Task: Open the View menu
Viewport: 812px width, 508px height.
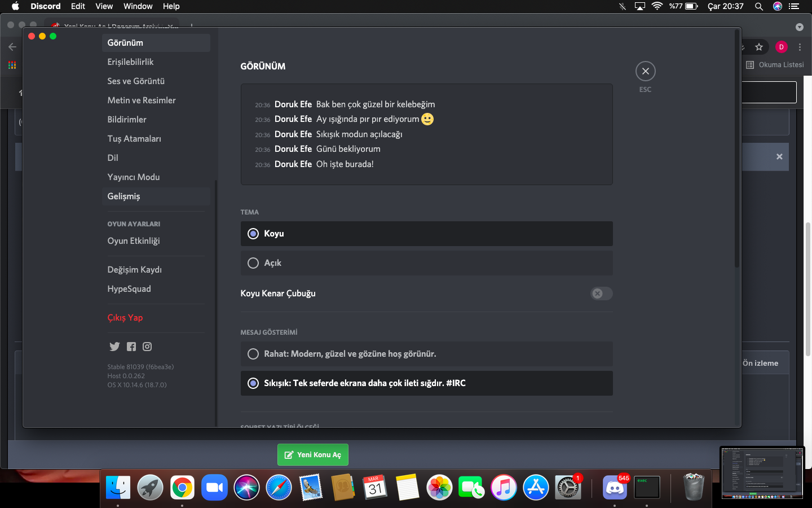Action: click(104, 6)
